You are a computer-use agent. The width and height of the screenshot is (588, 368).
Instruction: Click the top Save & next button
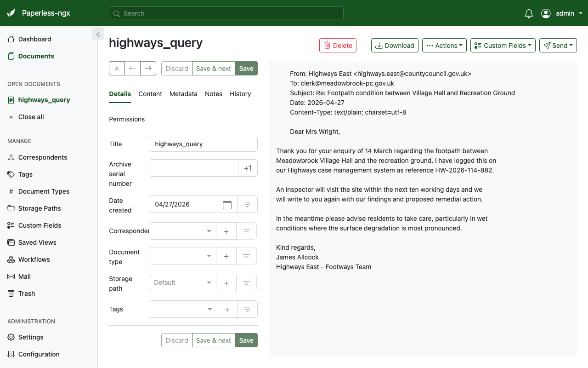214,69
